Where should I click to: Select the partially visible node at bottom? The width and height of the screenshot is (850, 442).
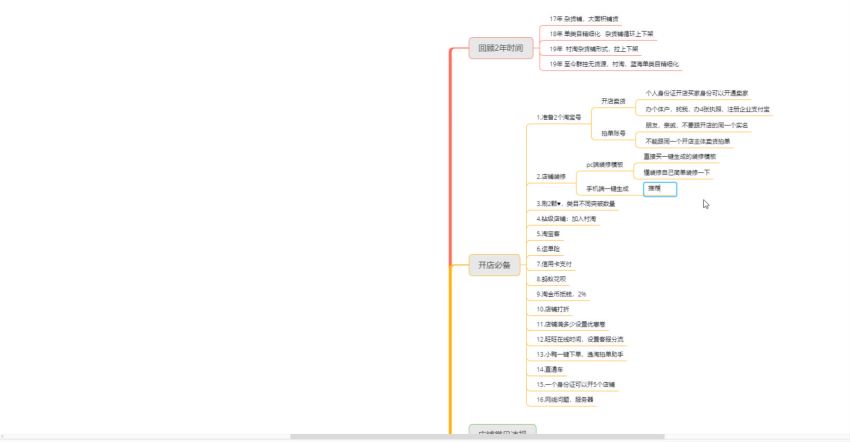[x=502, y=432]
